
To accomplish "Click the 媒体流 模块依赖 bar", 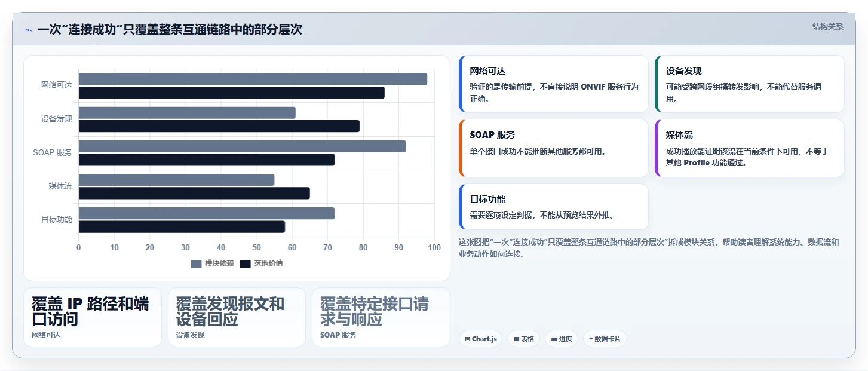I will click(176, 180).
